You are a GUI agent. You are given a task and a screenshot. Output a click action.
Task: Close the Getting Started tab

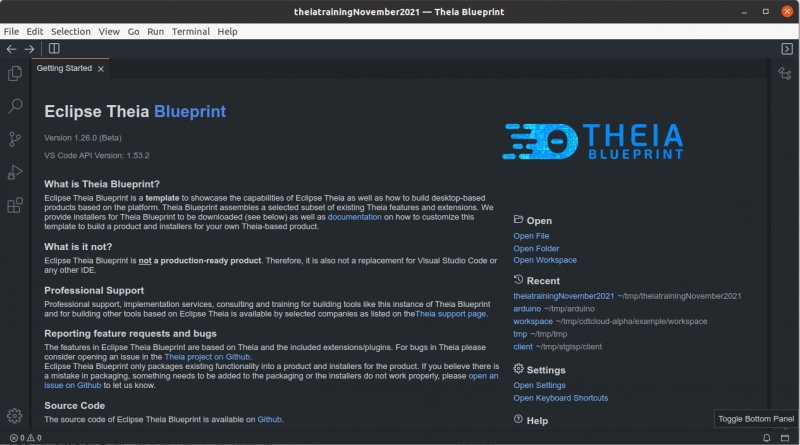101,69
